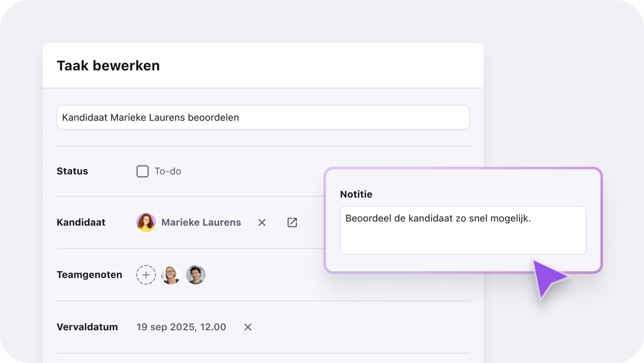644x363 pixels.
Task: Select the blonde teammate's avatar
Action: [170, 275]
